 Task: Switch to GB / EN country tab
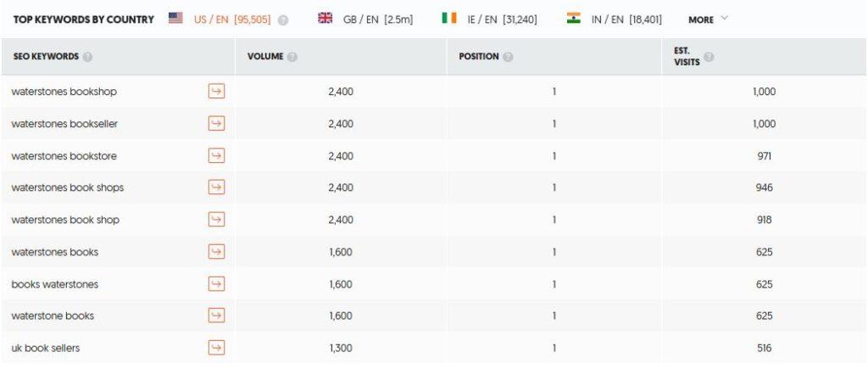pyautogui.click(x=365, y=20)
